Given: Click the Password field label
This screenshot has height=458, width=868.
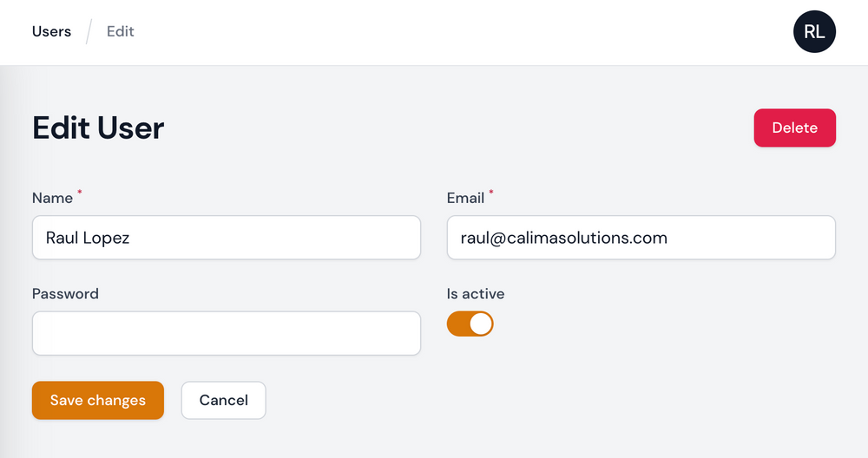Looking at the screenshot, I should tap(65, 293).
